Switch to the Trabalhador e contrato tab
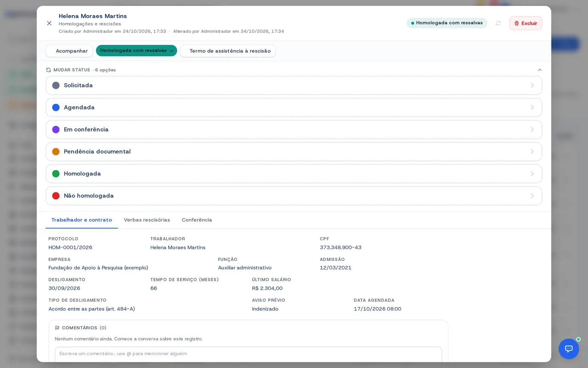Screen dimensions: 588x368 82,220
